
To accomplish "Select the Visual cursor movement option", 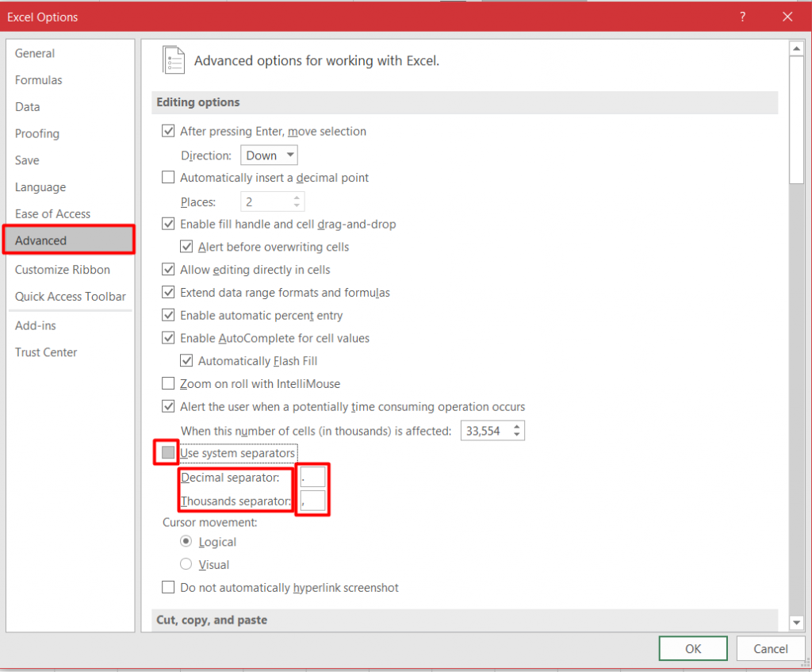I will (x=186, y=564).
